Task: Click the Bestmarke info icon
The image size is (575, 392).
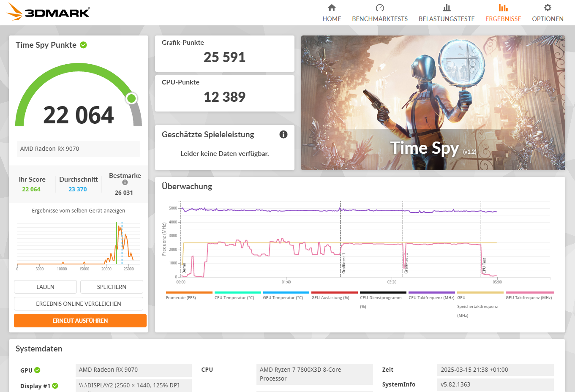Action: [x=125, y=182]
